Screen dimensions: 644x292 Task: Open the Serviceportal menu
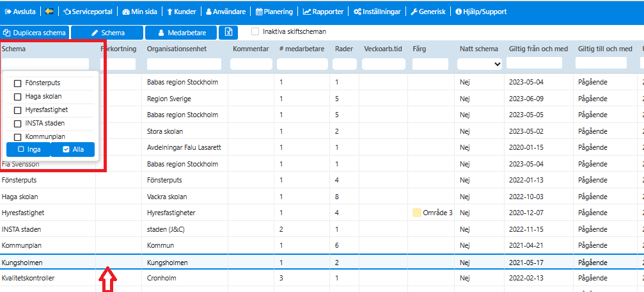coord(88,12)
